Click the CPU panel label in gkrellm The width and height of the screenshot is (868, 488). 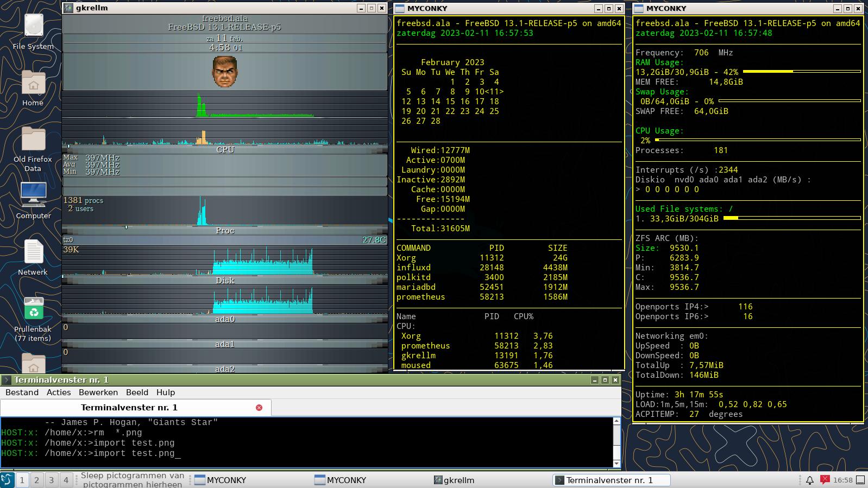225,150
